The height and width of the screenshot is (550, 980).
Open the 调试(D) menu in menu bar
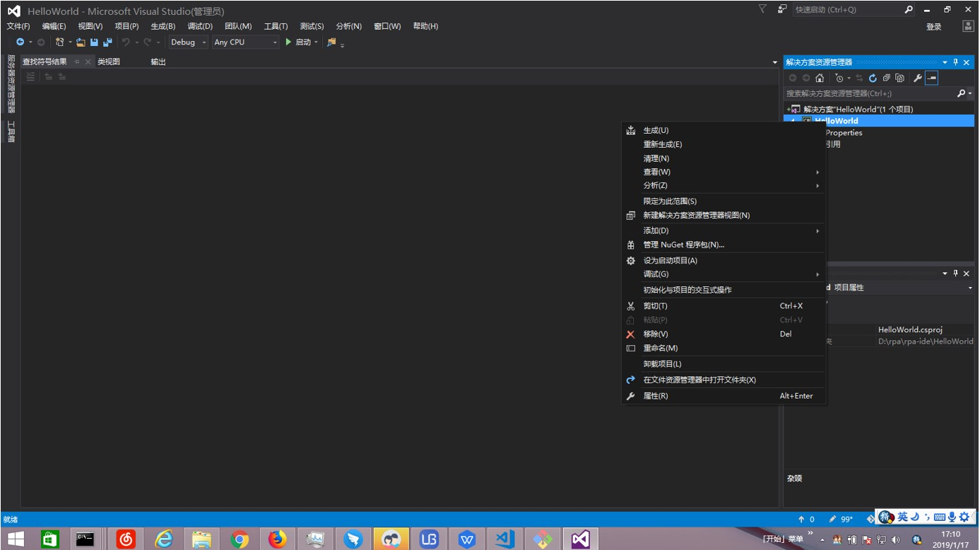pyautogui.click(x=200, y=26)
